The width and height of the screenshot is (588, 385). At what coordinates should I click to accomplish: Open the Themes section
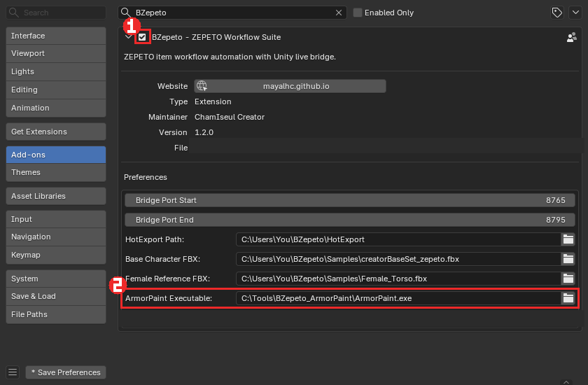(x=56, y=172)
